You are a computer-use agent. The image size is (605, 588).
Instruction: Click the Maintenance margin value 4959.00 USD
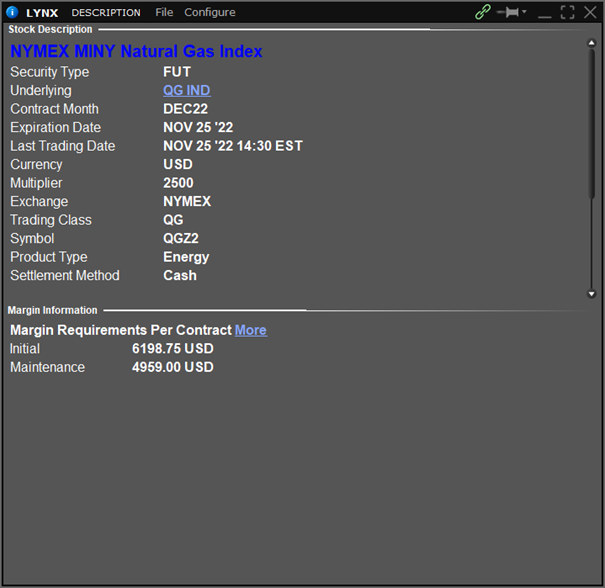point(172,367)
